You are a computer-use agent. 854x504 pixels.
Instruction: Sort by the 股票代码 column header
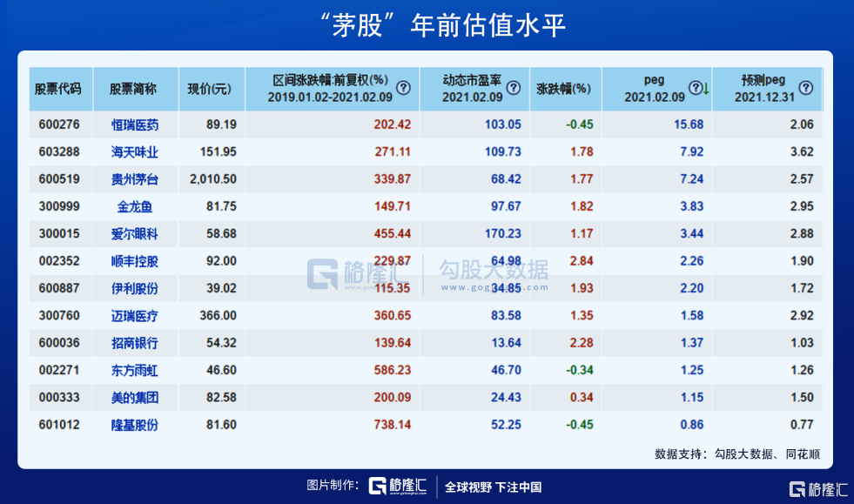click(60, 89)
